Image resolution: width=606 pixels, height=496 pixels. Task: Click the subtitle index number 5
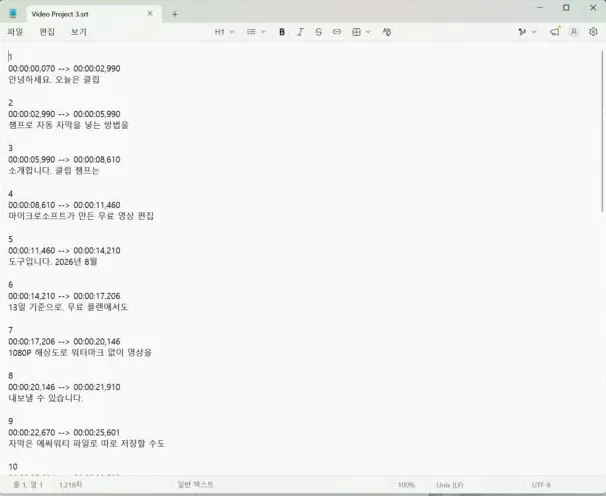point(10,239)
